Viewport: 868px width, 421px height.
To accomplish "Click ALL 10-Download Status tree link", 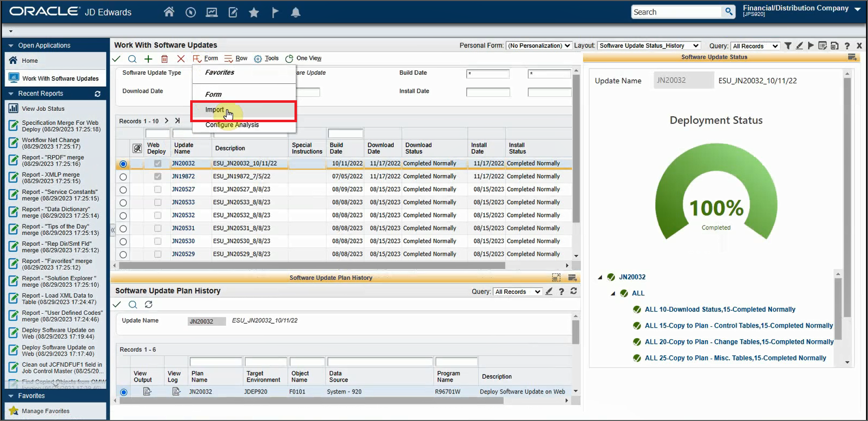I will pyautogui.click(x=720, y=309).
